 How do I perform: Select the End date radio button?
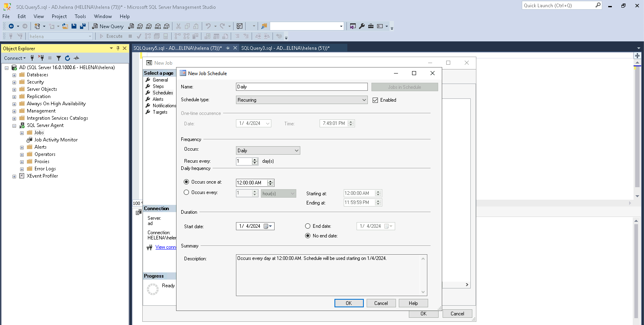point(308,226)
